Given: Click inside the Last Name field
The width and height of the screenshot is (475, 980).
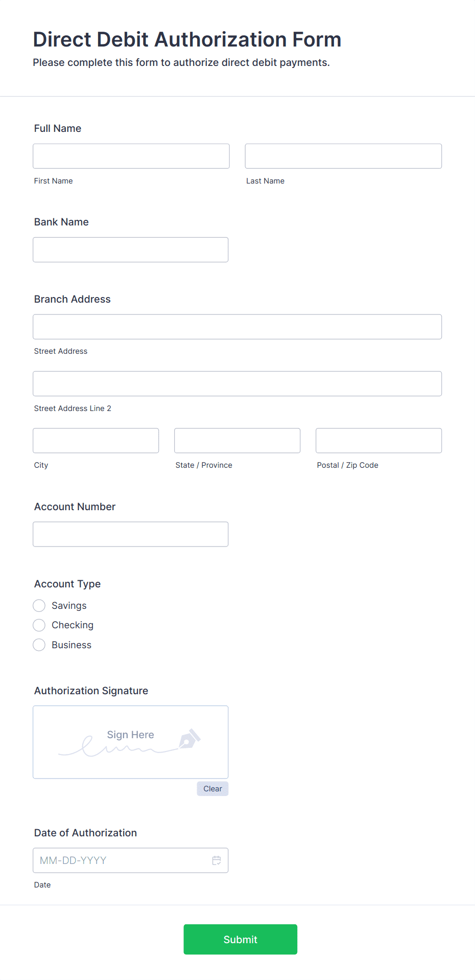Looking at the screenshot, I should click(343, 156).
